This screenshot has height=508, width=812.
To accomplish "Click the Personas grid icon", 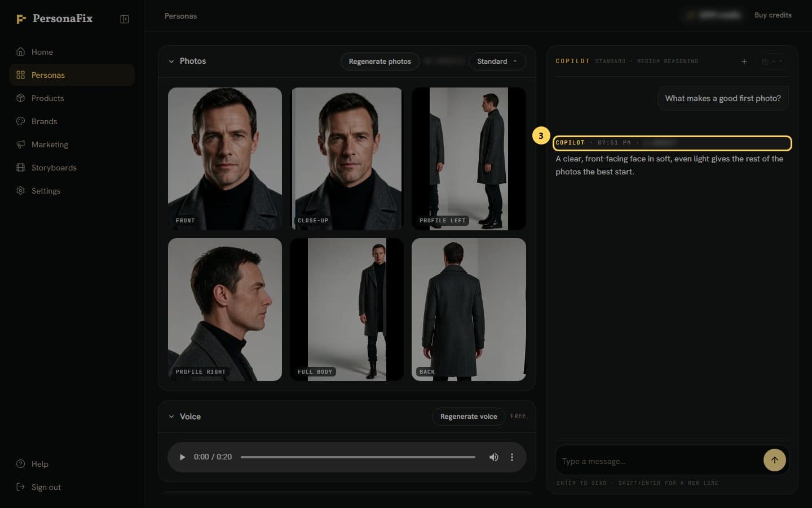I will 21,75.
